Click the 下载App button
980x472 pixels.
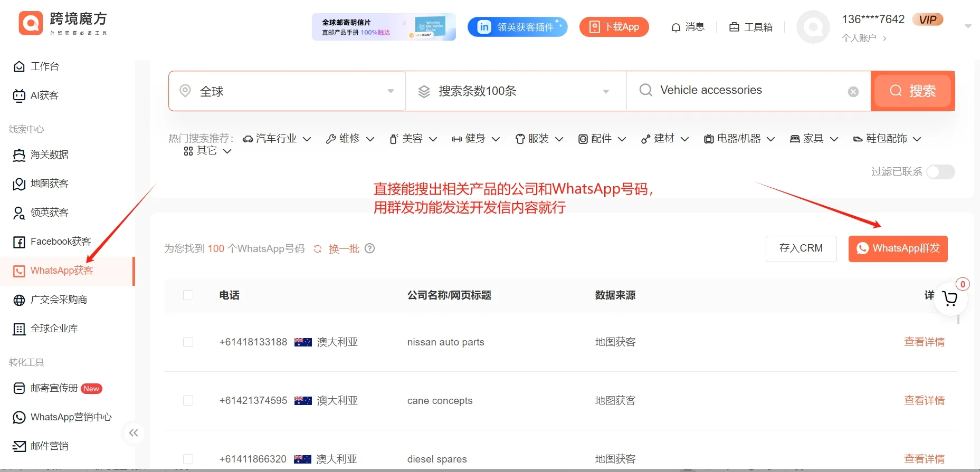point(614,27)
